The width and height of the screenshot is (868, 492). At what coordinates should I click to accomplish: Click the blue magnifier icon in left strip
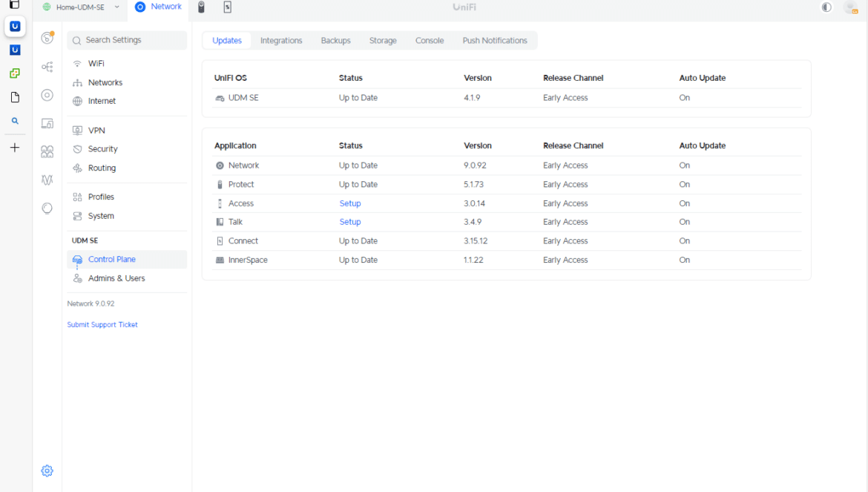[x=15, y=121]
